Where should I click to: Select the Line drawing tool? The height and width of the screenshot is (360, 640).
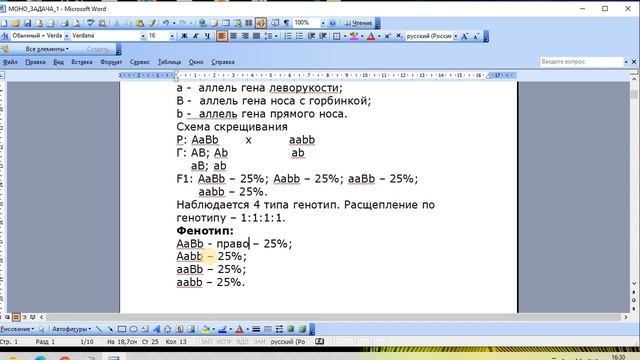[x=99, y=329]
